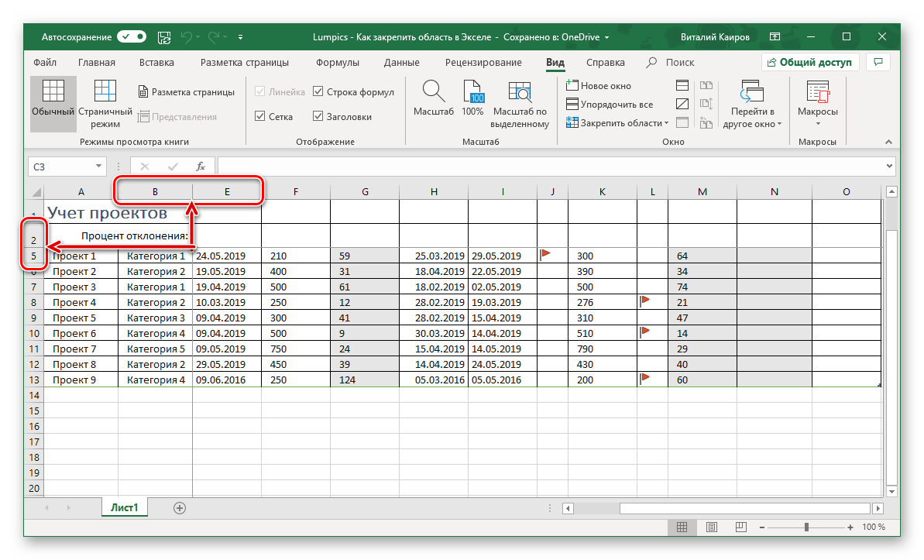Click Масштаб по выделенному icon

pos(520,93)
